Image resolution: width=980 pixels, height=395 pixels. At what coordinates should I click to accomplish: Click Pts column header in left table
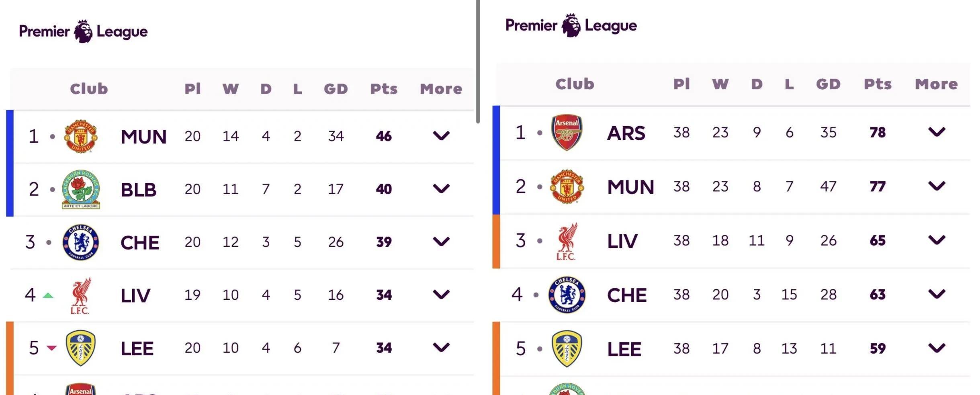(384, 89)
